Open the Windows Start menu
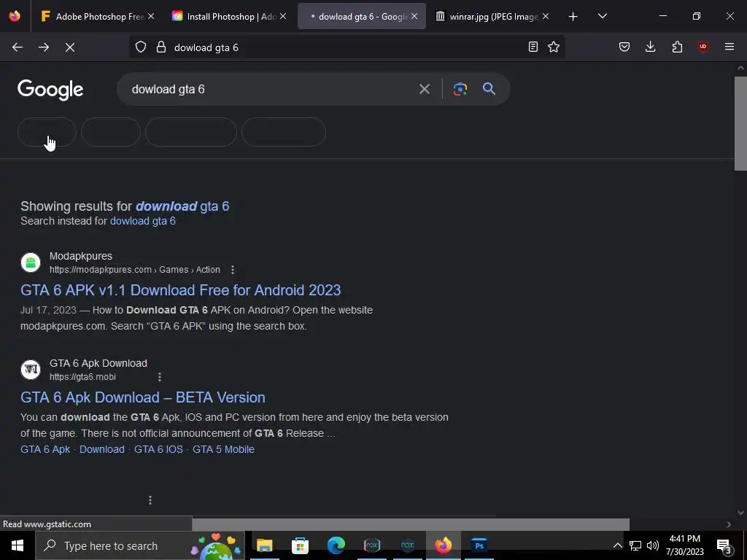747x560 pixels. [x=18, y=545]
